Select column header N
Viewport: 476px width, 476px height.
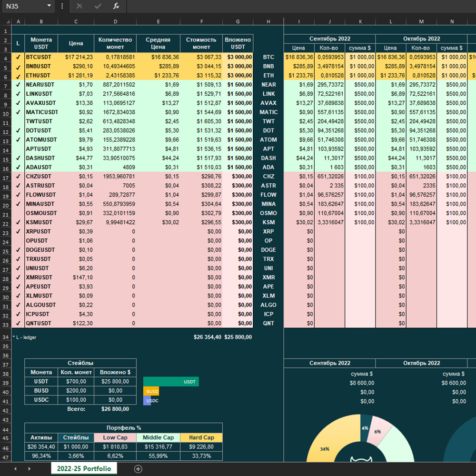[x=452, y=21]
